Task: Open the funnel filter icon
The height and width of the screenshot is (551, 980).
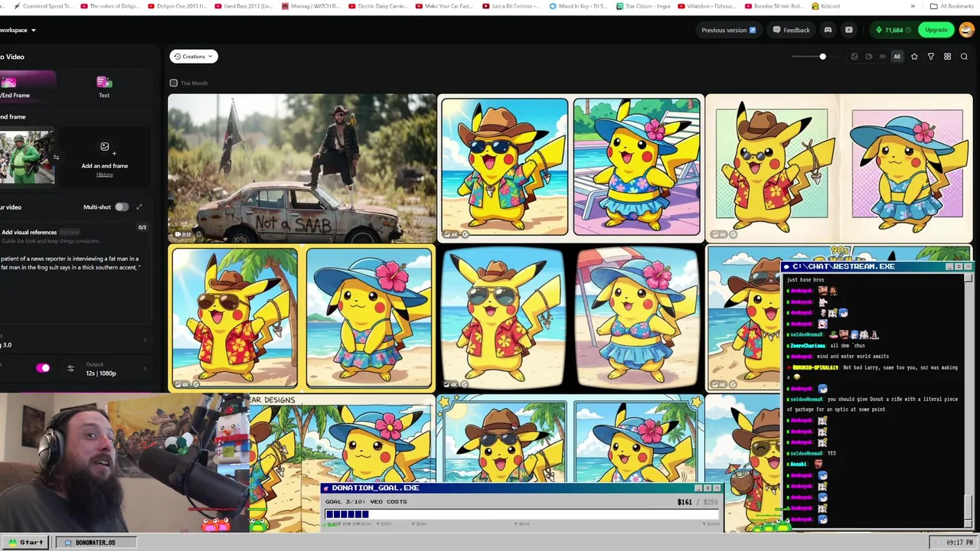Action: click(931, 57)
